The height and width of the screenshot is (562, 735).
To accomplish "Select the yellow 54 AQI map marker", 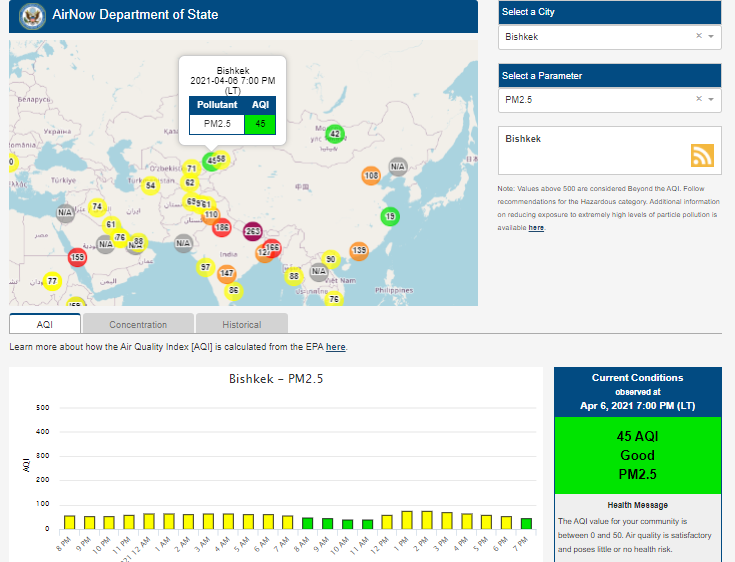I will tap(150, 185).
